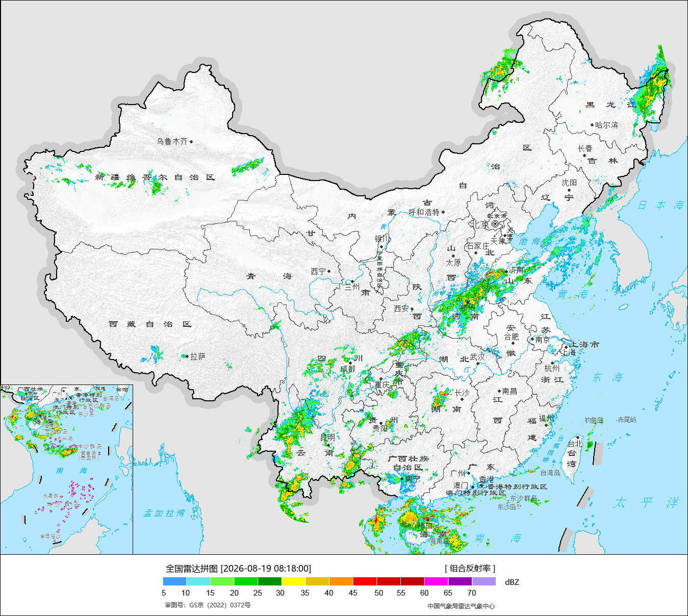
Task: Select the blue 5 dBZ legend swatch
Action: [x=175, y=581]
